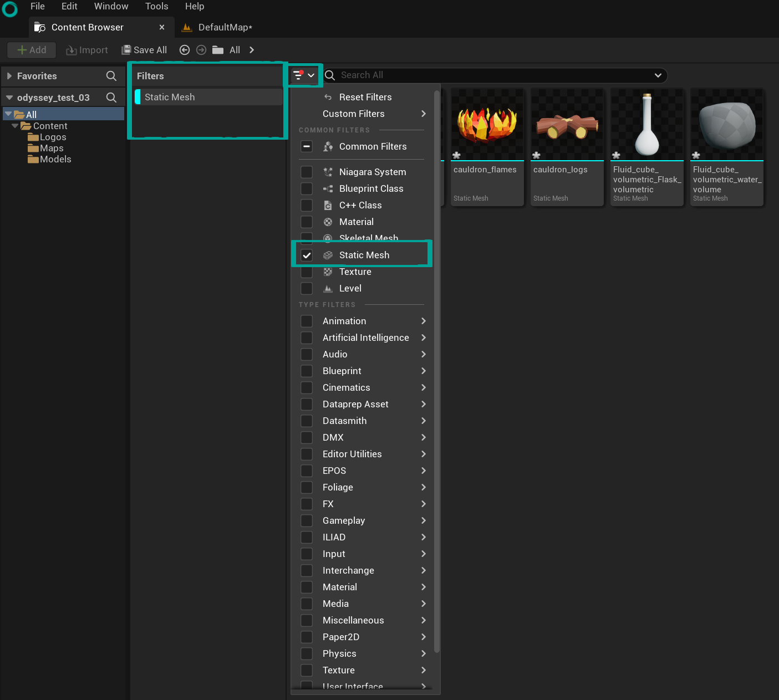The height and width of the screenshot is (700, 779).
Task: Click the filter menu vertical scrollbar
Action: coord(437,371)
